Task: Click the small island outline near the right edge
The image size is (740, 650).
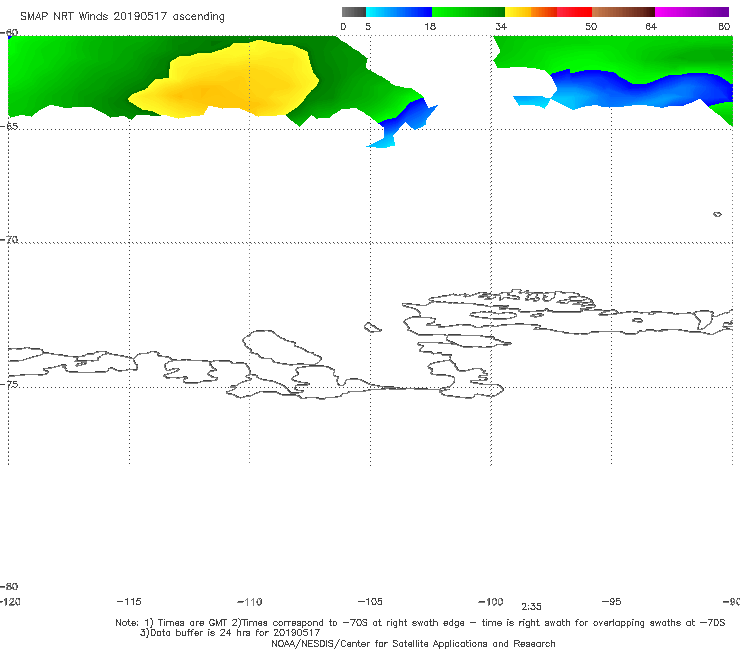Action: (717, 214)
